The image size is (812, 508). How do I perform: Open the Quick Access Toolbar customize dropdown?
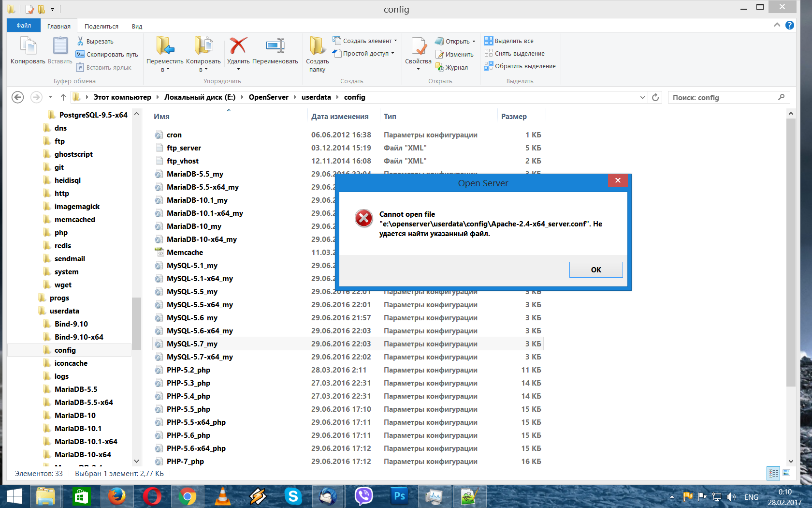click(x=53, y=9)
